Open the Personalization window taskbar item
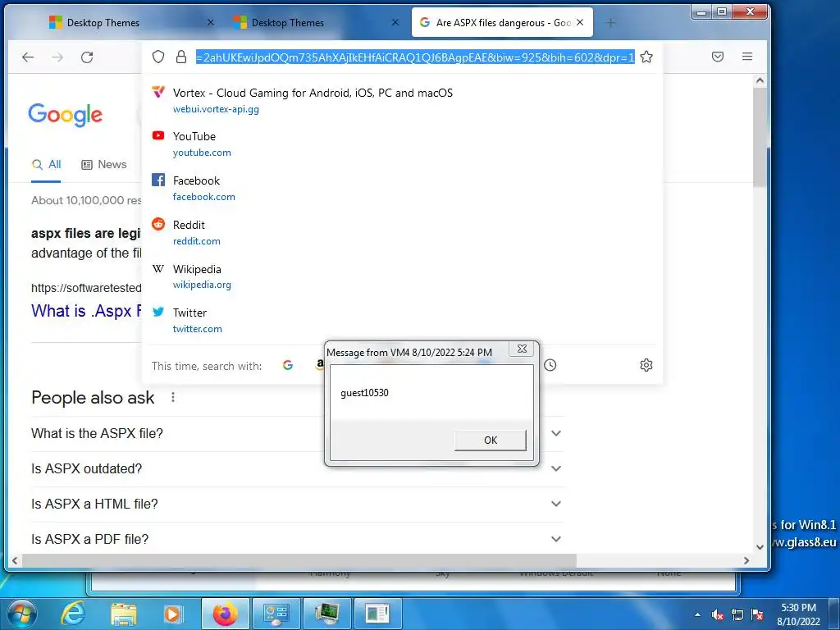The width and height of the screenshot is (840, 630). pos(377,614)
